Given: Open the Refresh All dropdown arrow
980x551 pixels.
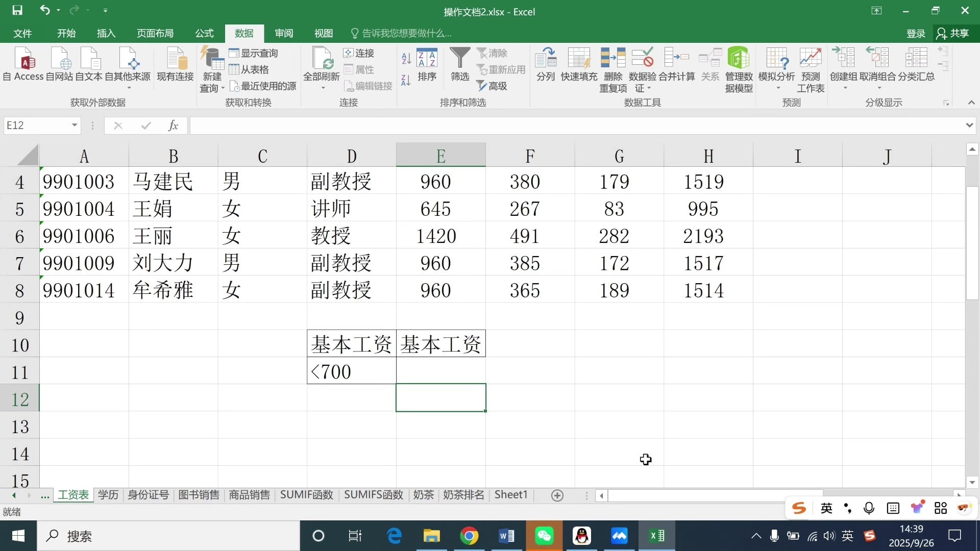Looking at the screenshot, I should pos(322,88).
